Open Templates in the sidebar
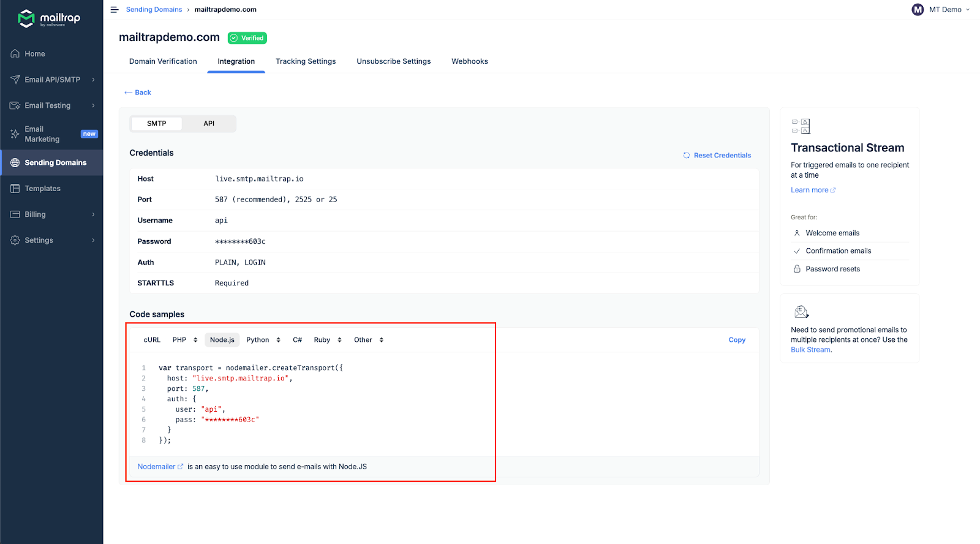This screenshot has width=980, height=544. point(42,189)
